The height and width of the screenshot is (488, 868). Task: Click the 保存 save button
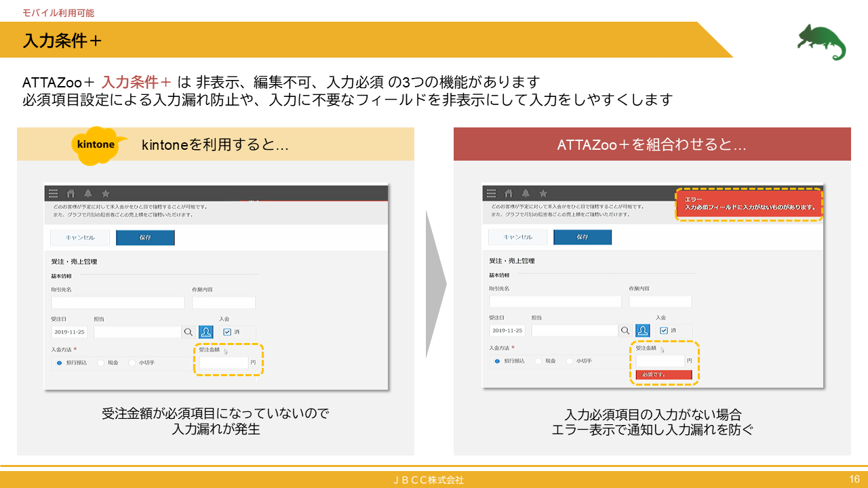coord(145,237)
